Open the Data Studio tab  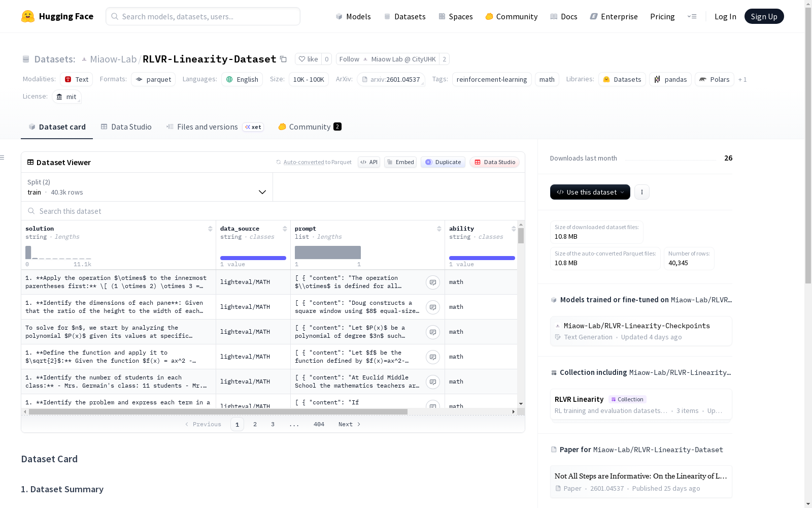click(126, 127)
